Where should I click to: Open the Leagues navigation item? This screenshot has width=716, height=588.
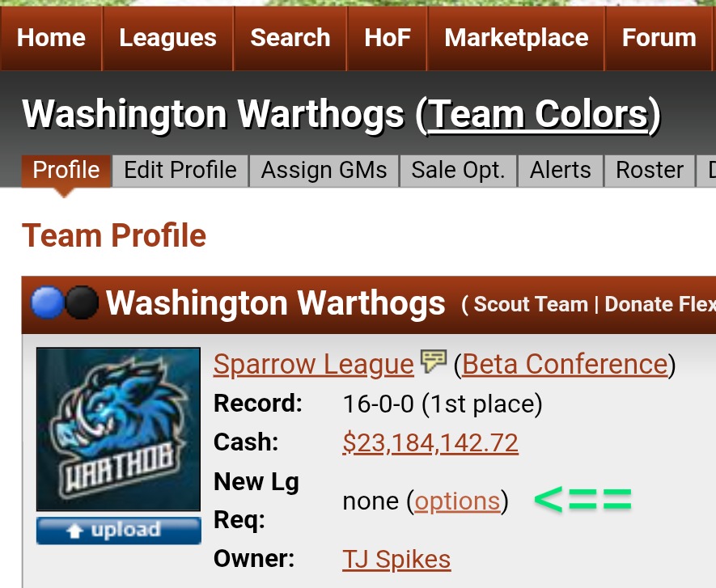(167, 38)
